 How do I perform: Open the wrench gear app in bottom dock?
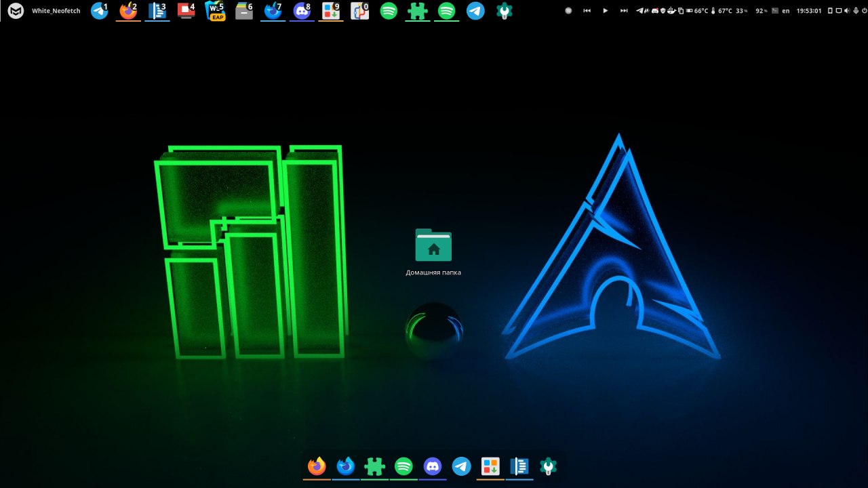(548, 466)
